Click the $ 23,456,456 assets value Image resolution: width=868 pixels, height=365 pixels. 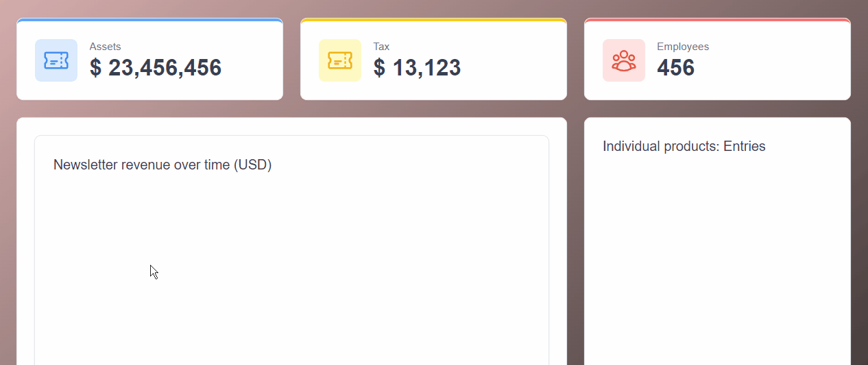pos(156,68)
